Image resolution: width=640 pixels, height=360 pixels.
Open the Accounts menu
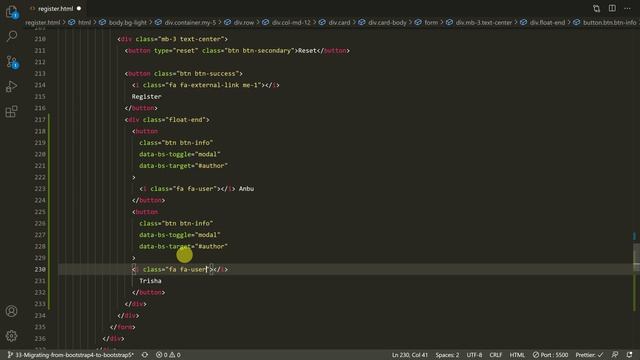(x=11, y=311)
